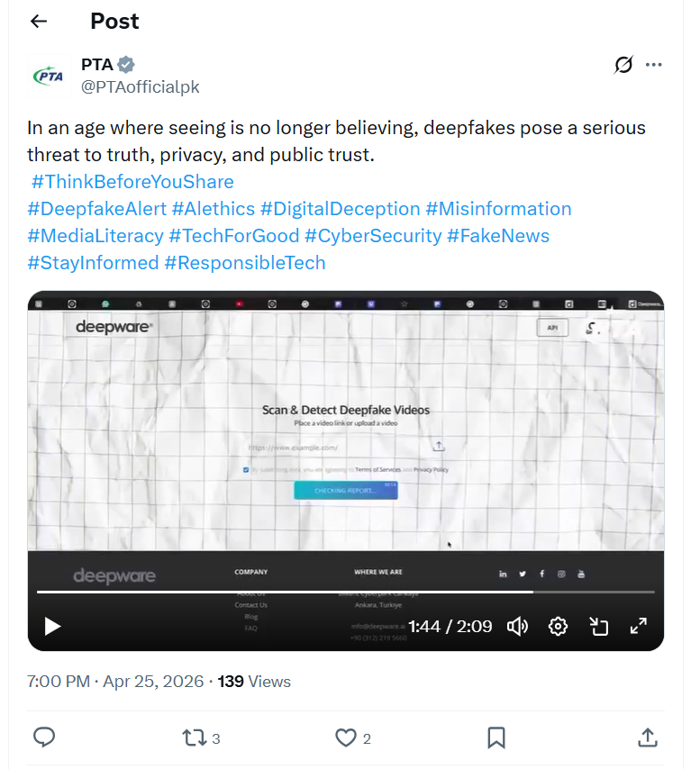Open the @PTAofficialpk handle
The image size is (700, 769).
click(140, 86)
